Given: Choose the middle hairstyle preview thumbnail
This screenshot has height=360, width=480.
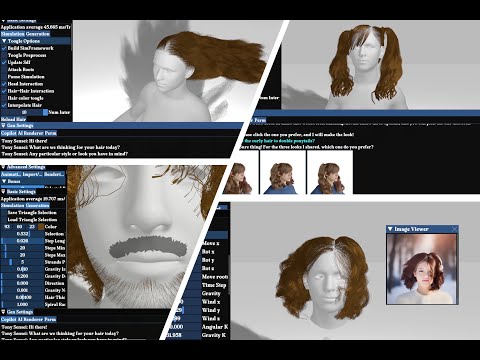Looking at the screenshot, I should 283,172.
